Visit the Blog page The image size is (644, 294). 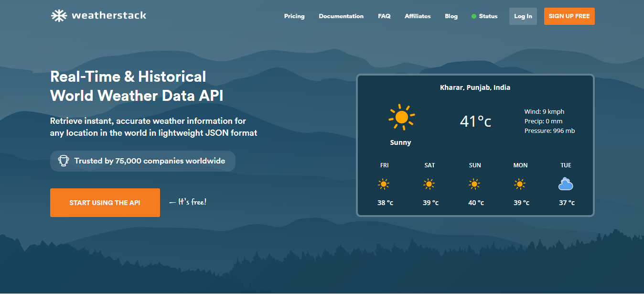pyautogui.click(x=451, y=16)
